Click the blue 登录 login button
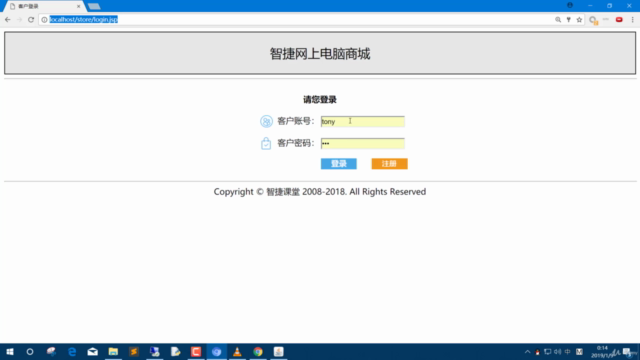Image resolution: width=640 pixels, height=360 pixels. tap(338, 164)
